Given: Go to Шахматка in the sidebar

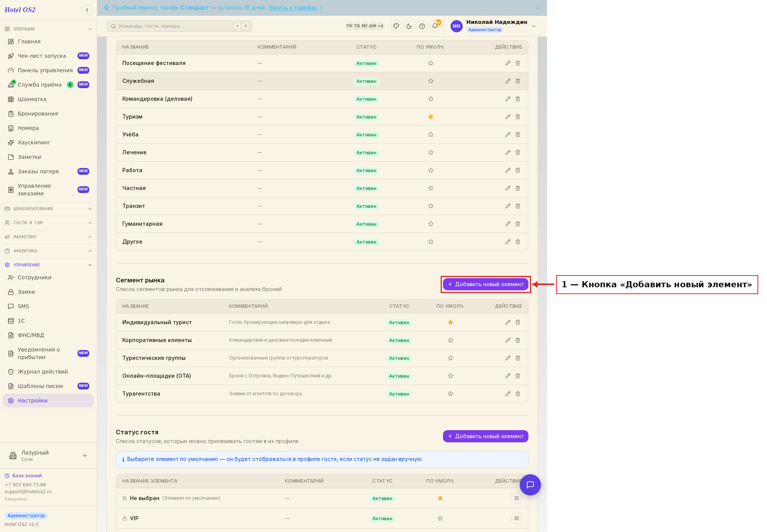Looking at the screenshot, I should tap(48, 99).
